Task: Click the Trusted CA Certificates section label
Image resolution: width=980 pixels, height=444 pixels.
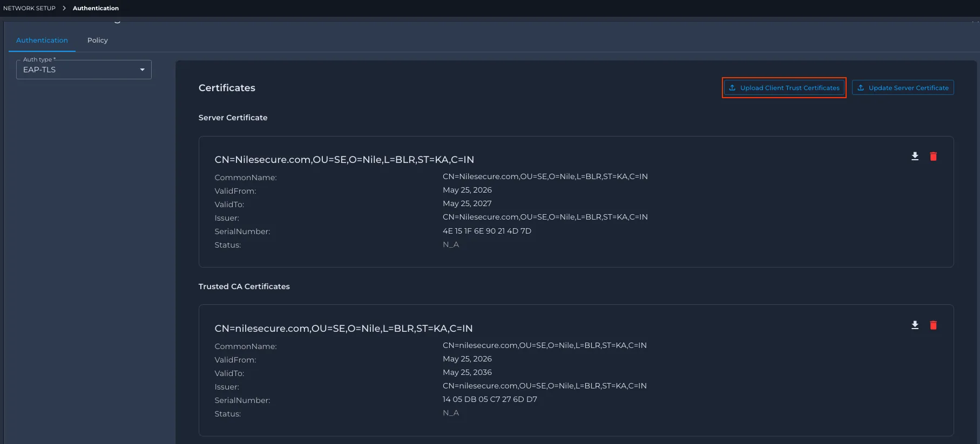Action: 244,286
